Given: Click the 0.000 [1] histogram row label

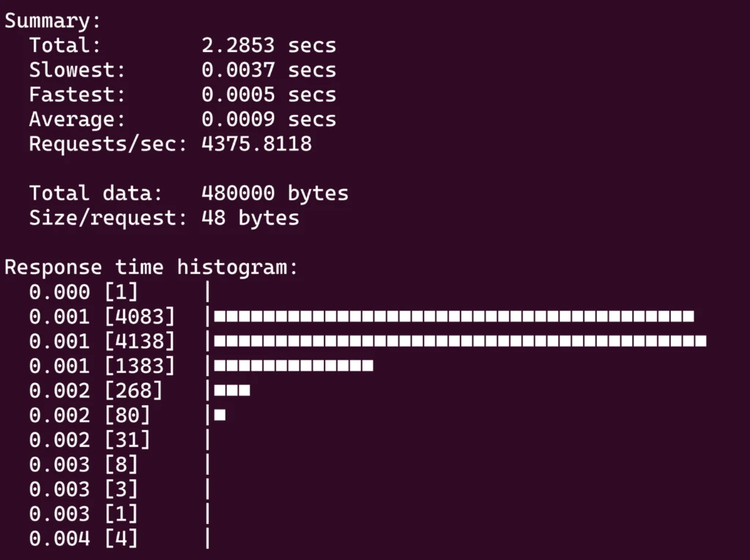Looking at the screenshot, I should click(84, 292).
